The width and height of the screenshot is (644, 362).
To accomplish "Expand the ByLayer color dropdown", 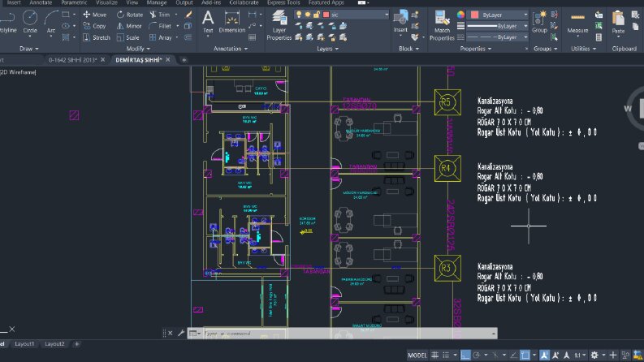I will (499, 15).
